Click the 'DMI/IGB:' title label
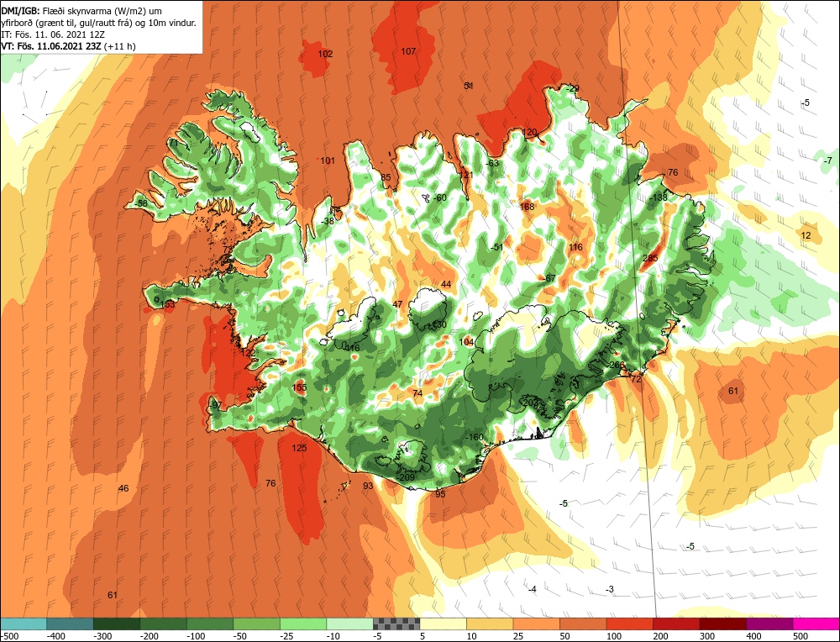 tap(20, 11)
